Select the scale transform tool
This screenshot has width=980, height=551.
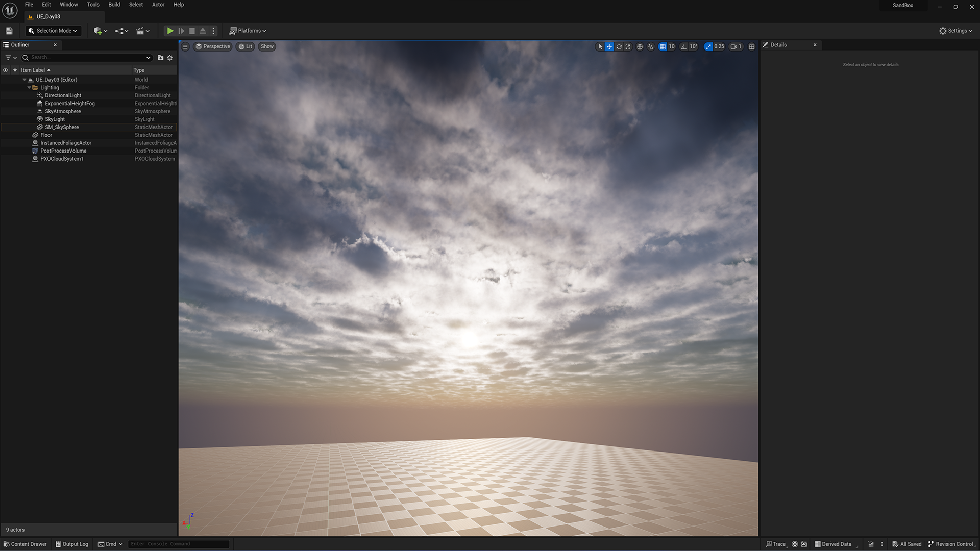tap(628, 46)
